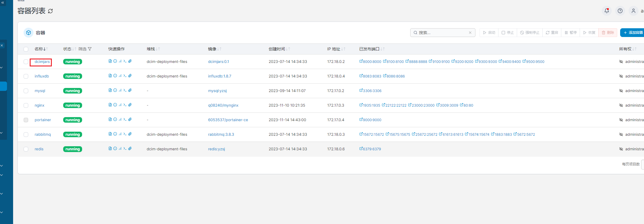The width and height of the screenshot is (644, 224).
Task: Open image link 6053537/portainer-ce
Action: [x=228, y=120]
